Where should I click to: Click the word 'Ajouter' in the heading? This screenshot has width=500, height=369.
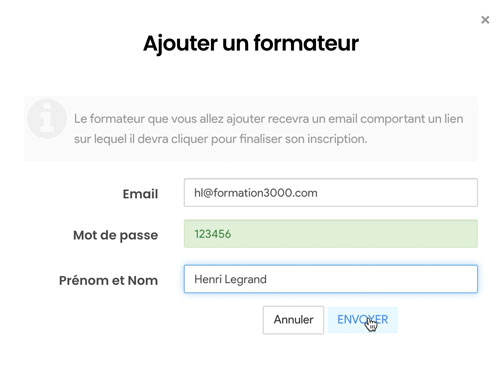[180, 44]
